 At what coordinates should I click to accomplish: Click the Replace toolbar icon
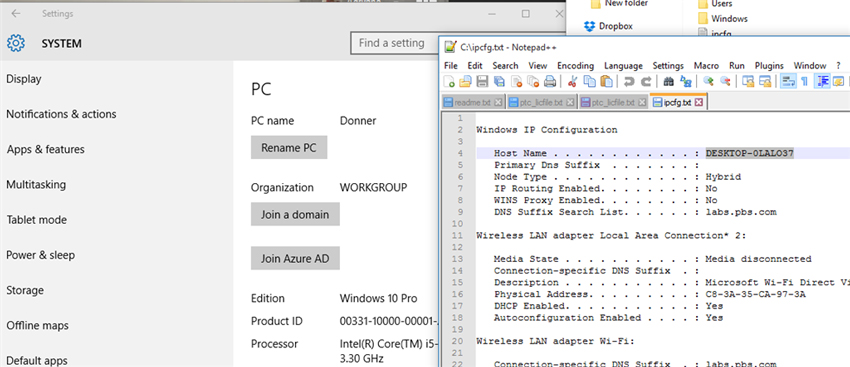click(685, 81)
